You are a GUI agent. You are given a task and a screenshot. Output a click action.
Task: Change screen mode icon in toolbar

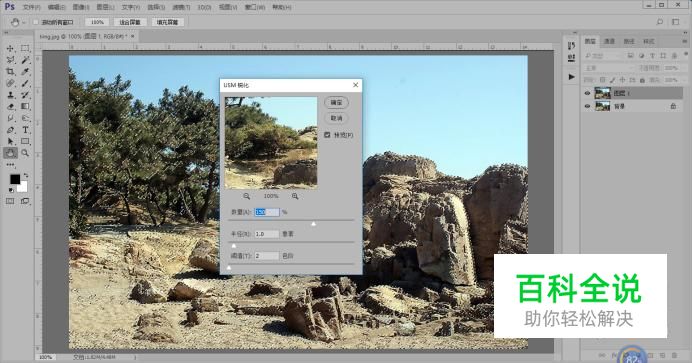click(x=25, y=201)
